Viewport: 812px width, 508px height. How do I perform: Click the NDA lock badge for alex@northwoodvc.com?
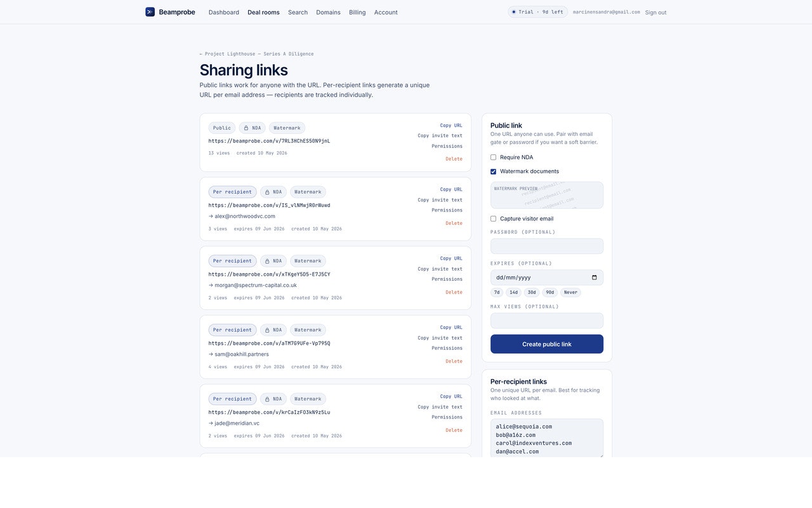click(273, 192)
